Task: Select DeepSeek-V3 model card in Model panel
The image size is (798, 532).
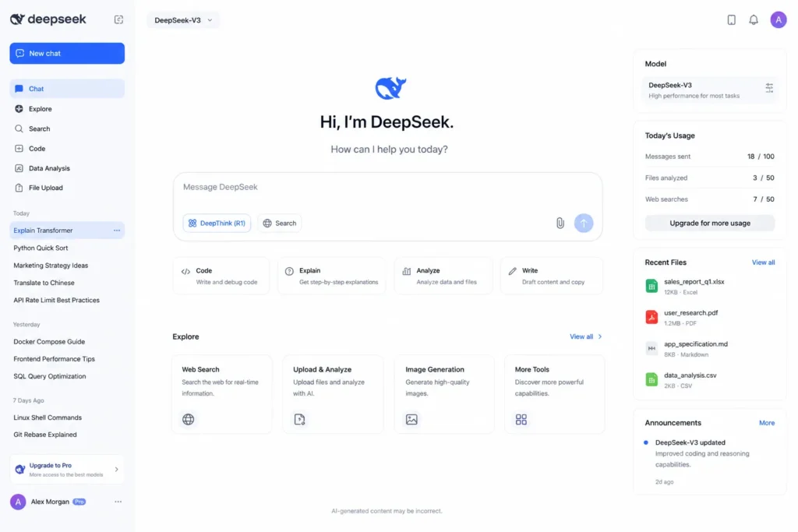Action: pyautogui.click(x=710, y=90)
